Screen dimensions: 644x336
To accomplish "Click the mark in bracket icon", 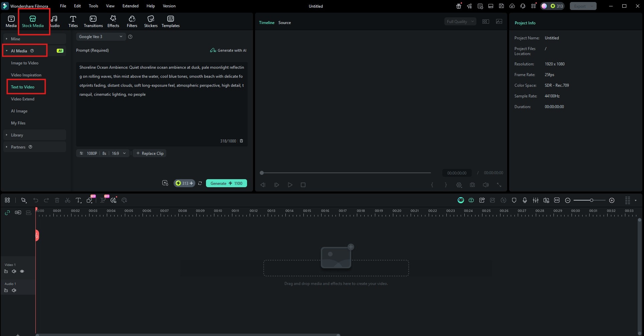I will 432,185.
